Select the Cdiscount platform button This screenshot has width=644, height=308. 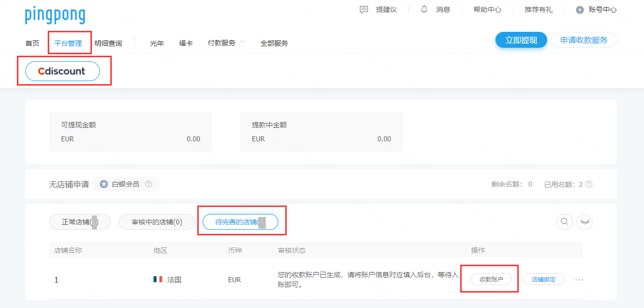(63, 71)
